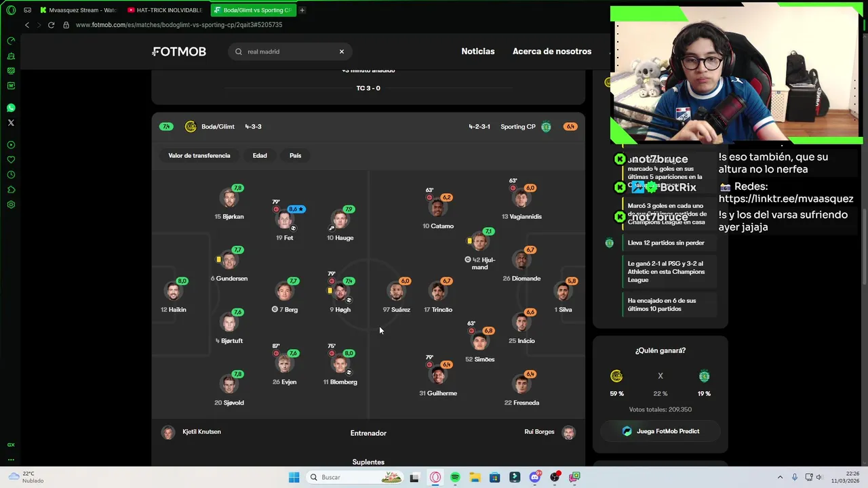Open OBS Studio from the taskbar

click(555, 477)
